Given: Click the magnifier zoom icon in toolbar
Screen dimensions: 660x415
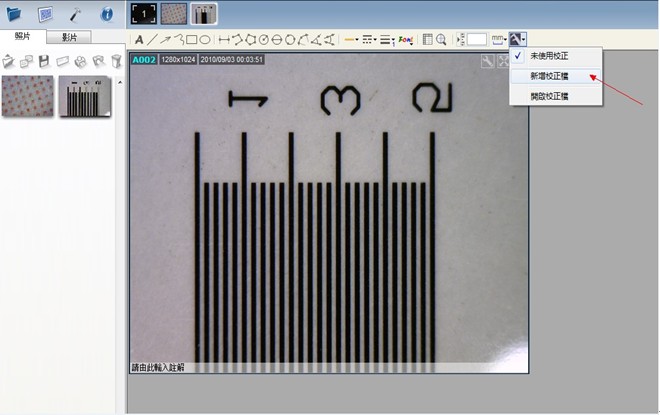Looking at the screenshot, I should click(x=441, y=40).
